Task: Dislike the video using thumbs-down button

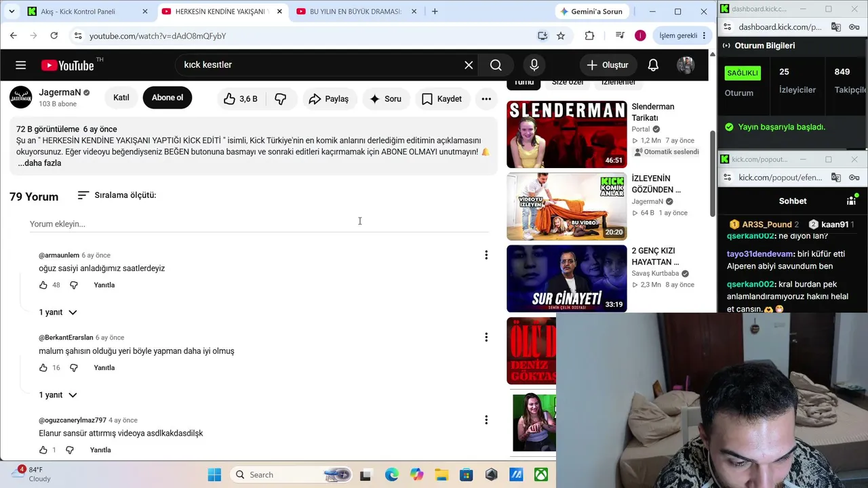Action: [x=280, y=99]
